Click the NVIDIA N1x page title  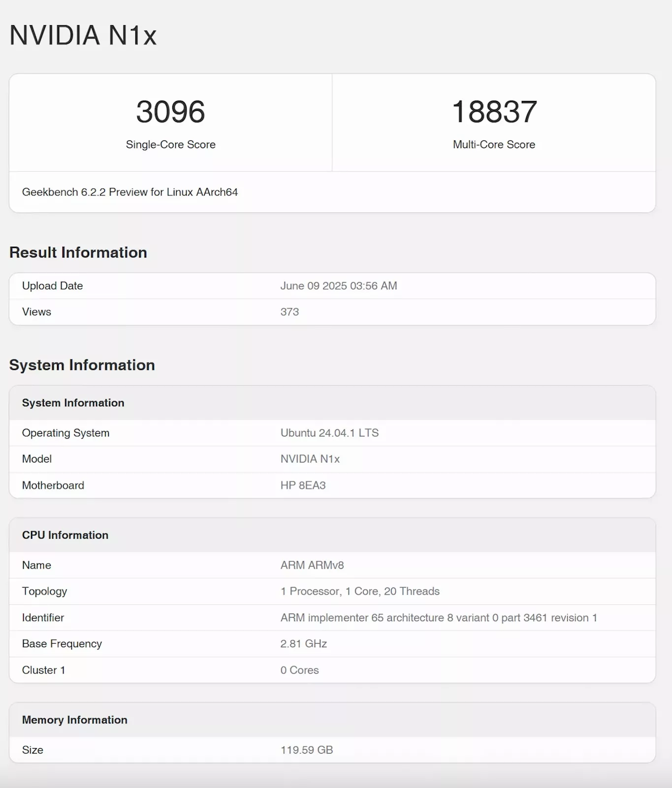[83, 35]
